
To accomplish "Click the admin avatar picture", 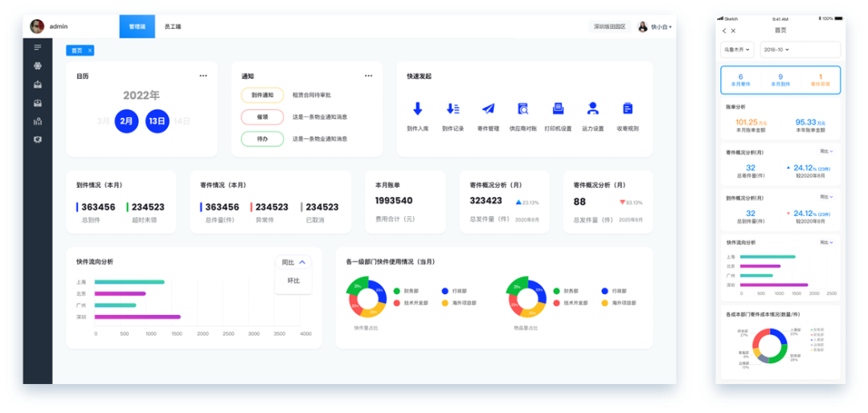I will pyautogui.click(x=37, y=26).
